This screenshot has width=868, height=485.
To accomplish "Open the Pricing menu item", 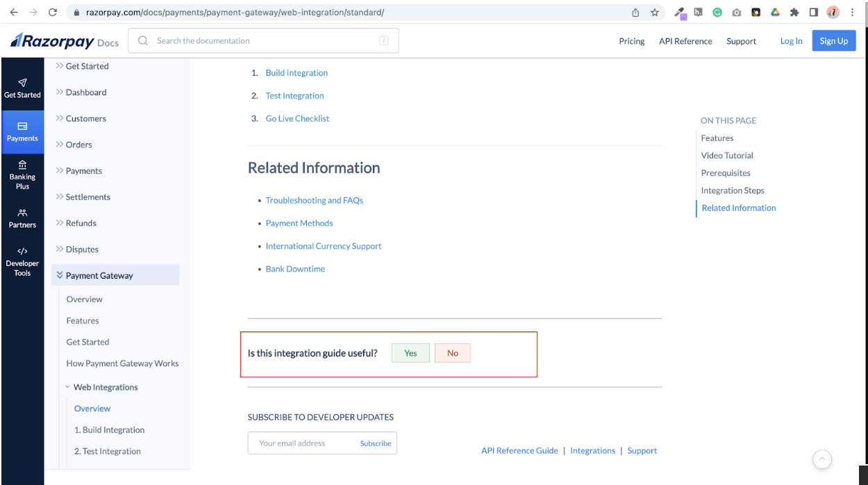I will click(x=631, y=41).
